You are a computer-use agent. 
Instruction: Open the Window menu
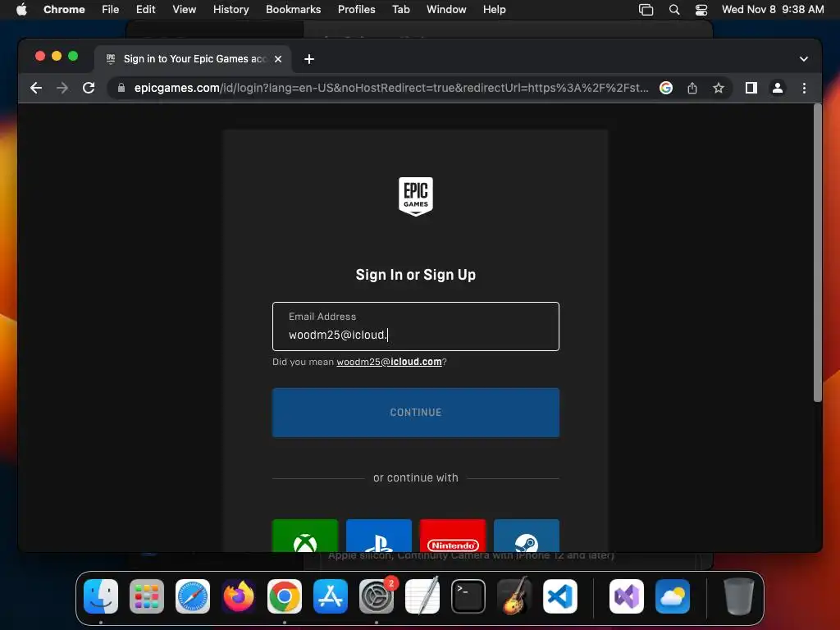tap(446, 10)
